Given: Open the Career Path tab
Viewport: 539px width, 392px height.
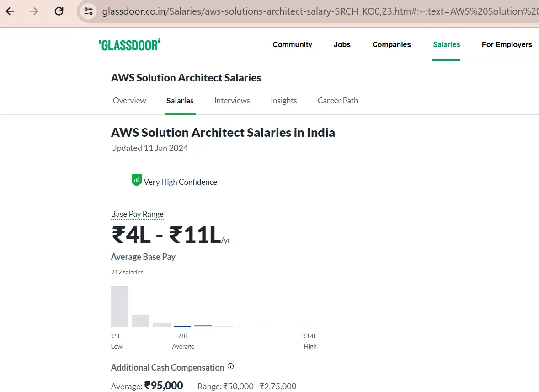Looking at the screenshot, I should click(337, 101).
